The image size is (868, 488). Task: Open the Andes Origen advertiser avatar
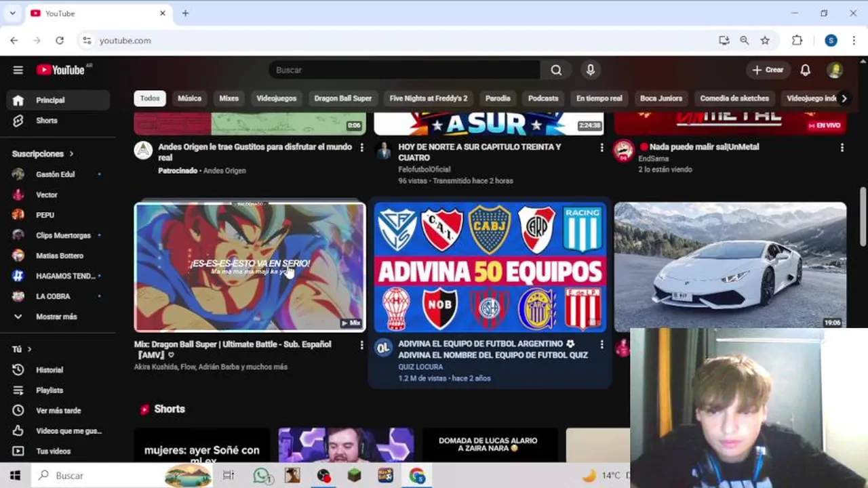[x=143, y=150]
